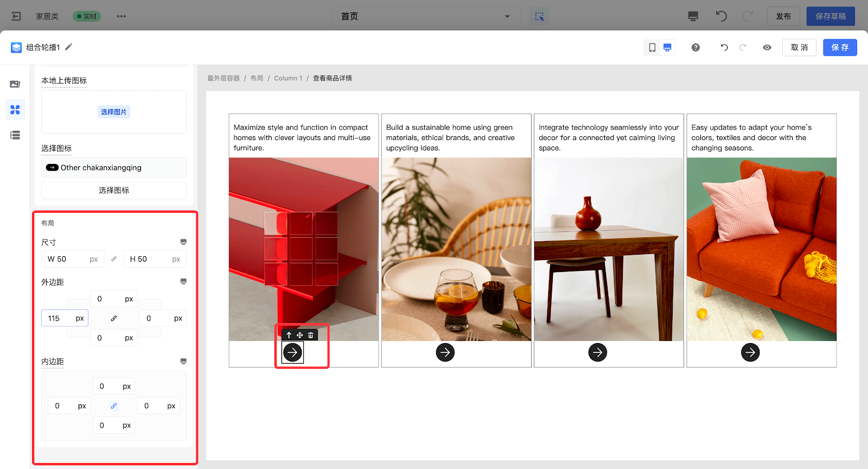The height and width of the screenshot is (469, 868).
Task: Open the image media panel in sidebar
Action: coord(15,84)
